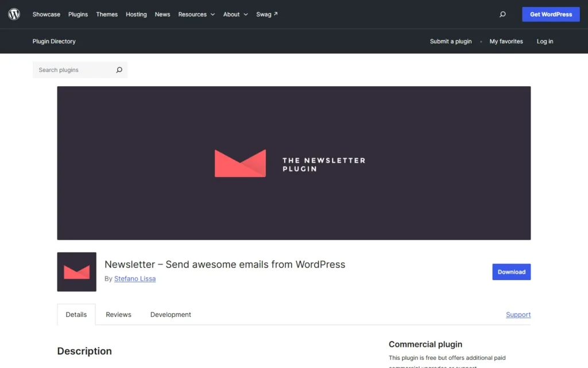The image size is (588, 368).
Task: Download the Newsletter plugin
Action: click(x=511, y=272)
